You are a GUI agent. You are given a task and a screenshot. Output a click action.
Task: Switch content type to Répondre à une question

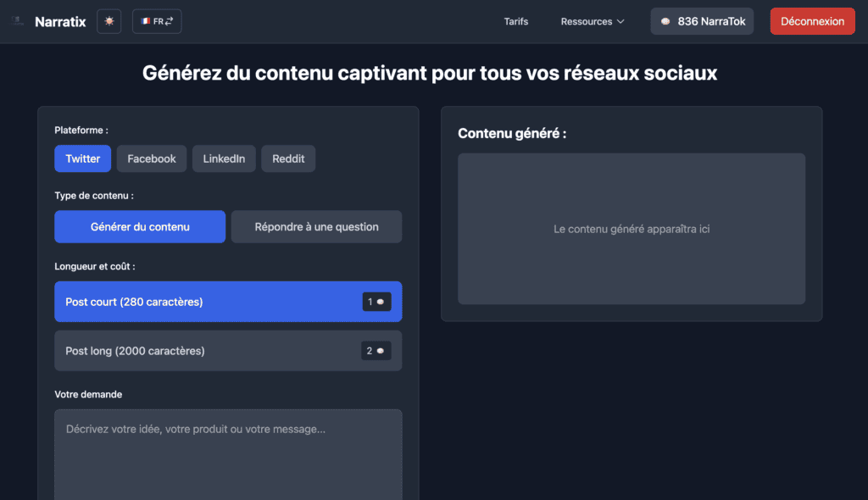click(316, 227)
